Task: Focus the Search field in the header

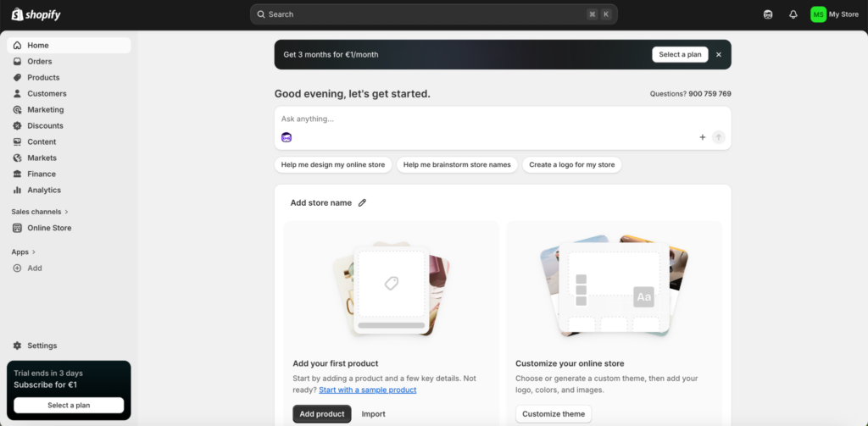Action: coord(424,14)
